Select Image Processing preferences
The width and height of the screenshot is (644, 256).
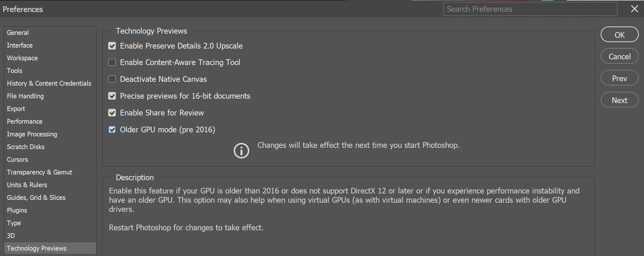pyautogui.click(x=50, y=134)
